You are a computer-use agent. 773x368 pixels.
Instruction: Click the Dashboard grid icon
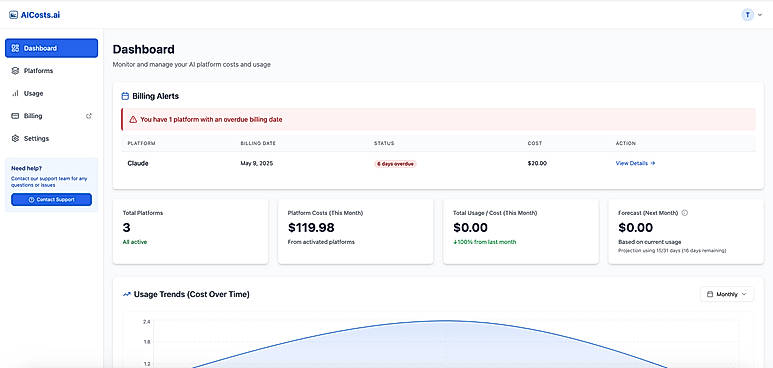[15, 48]
